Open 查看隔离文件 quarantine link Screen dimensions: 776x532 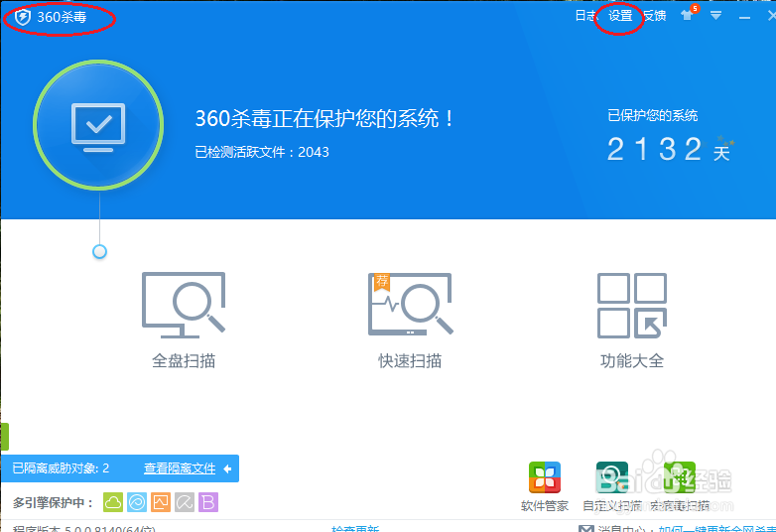coord(180,468)
